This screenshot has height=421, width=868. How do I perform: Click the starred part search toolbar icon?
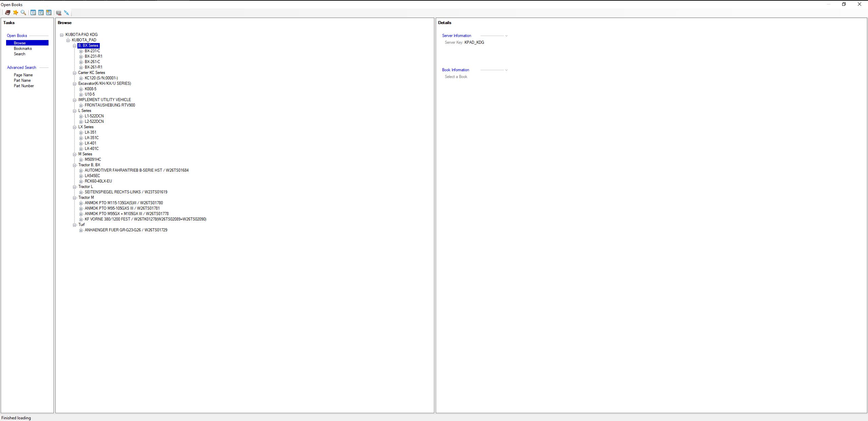pyautogui.click(x=49, y=13)
